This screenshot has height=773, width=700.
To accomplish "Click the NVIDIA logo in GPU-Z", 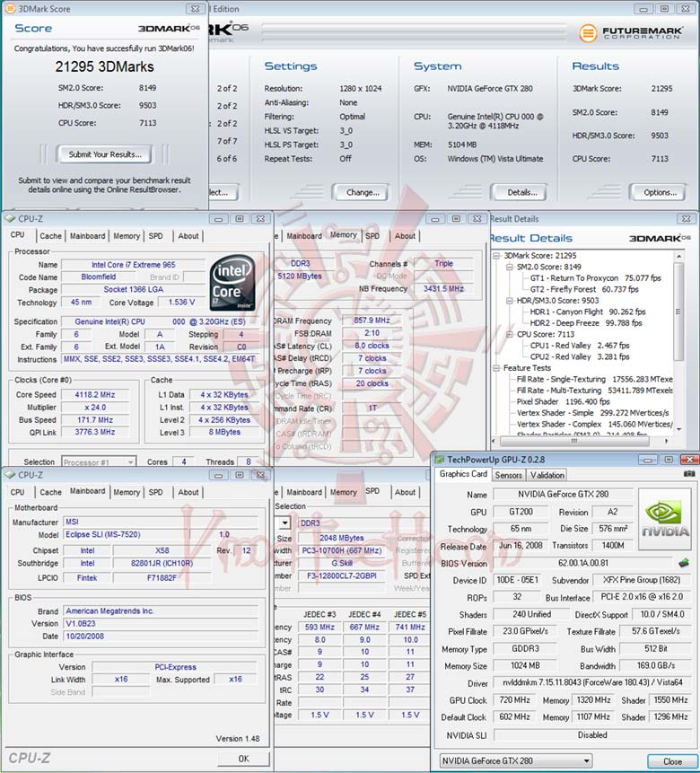I will [x=664, y=519].
